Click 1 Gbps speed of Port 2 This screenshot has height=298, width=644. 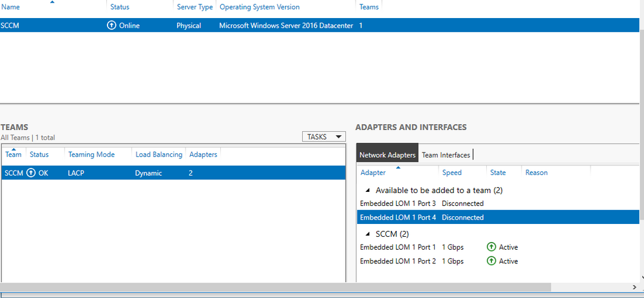453,261
